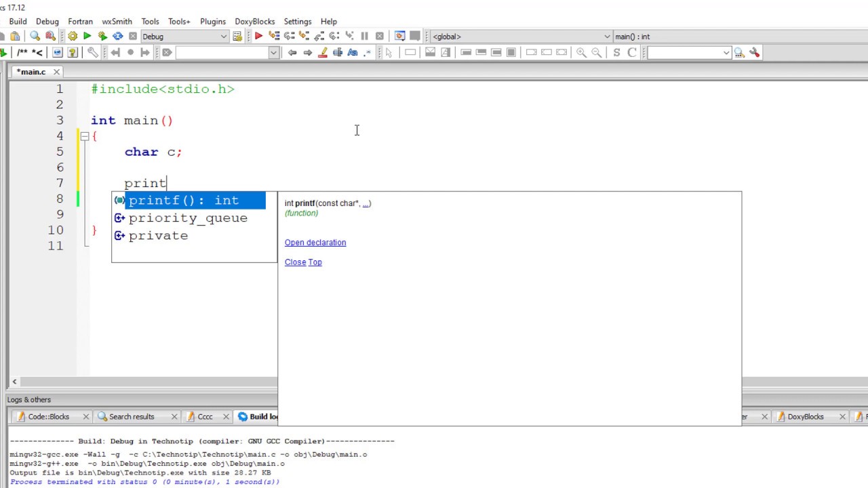Click the Step into debug icon
This screenshot has width=868, height=488.
304,36
